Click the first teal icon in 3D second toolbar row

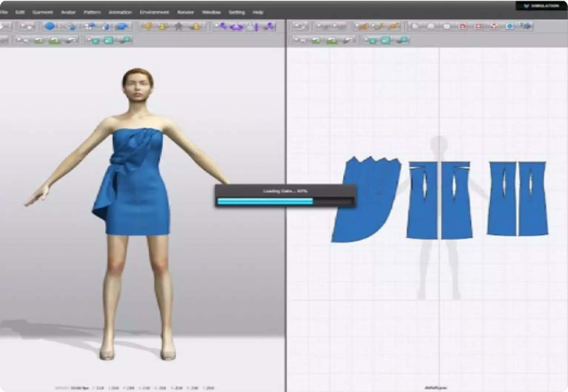(94, 40)
